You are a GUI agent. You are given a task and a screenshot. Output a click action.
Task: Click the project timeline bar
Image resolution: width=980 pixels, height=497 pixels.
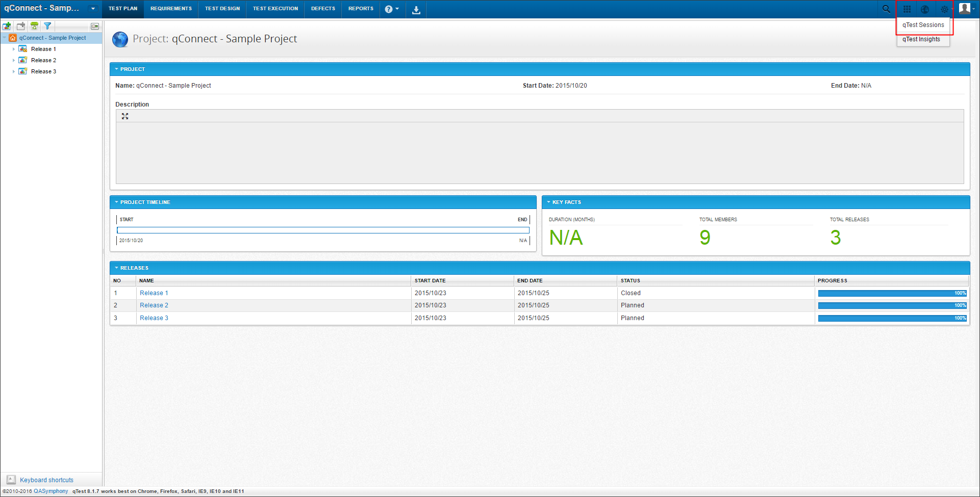(x=323, y=230)
